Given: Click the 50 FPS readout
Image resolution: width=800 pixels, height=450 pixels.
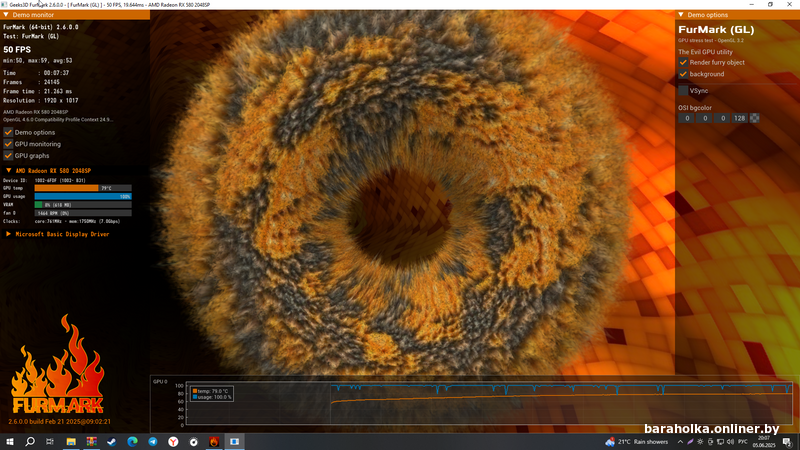Looking at the screenshot, I should point(17,49).
